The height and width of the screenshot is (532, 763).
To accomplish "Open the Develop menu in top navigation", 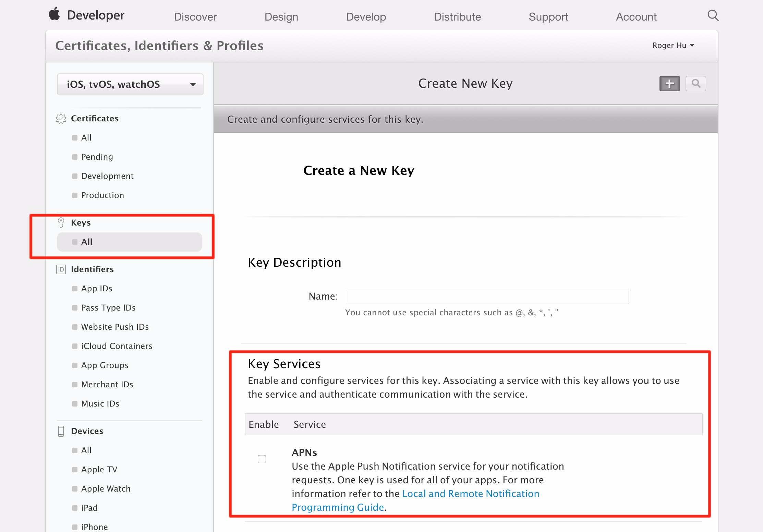I will pos(366,17).
